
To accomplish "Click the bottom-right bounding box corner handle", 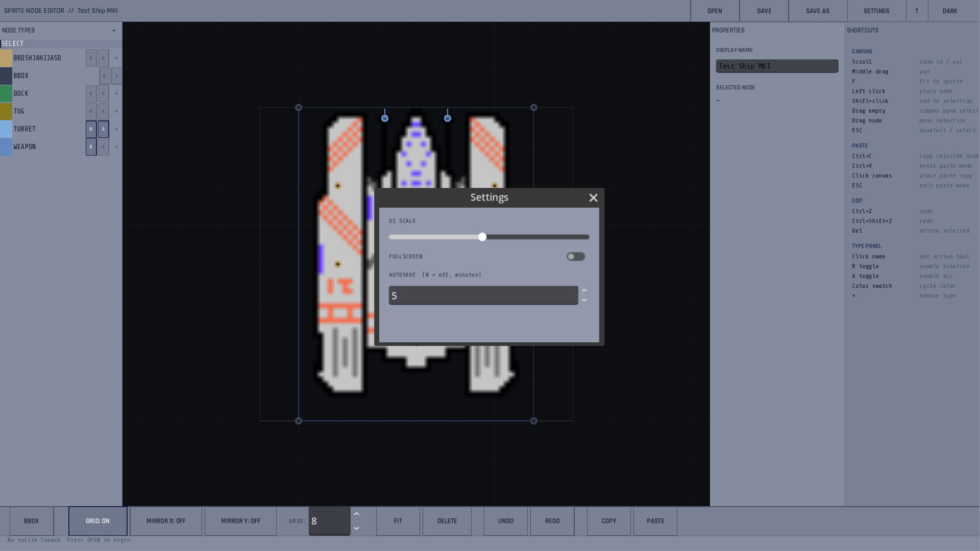I will click(x=534, y=421).
